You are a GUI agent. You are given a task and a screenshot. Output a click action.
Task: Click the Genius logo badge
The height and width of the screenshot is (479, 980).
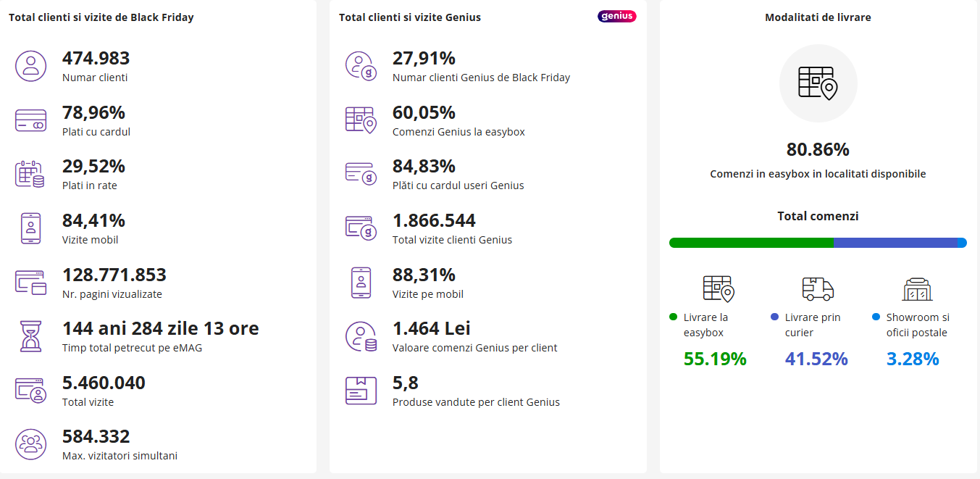(x=616, y=17)
